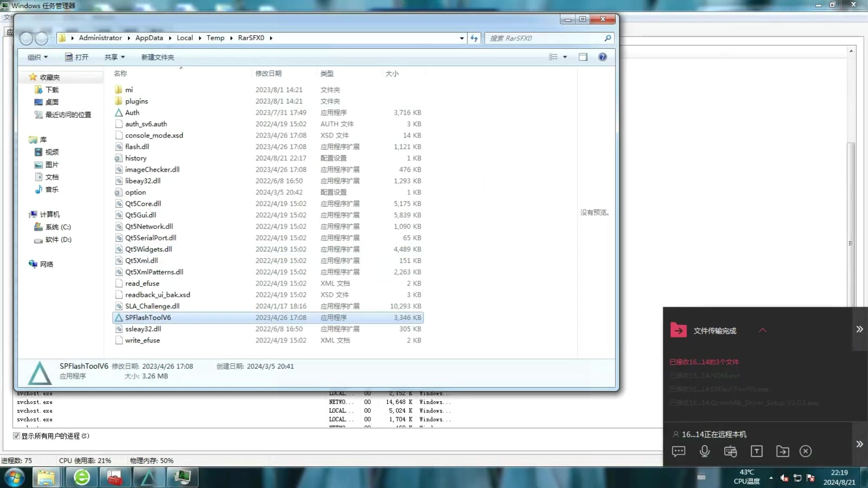Open file transfer folder icon in remote panel

782,451
